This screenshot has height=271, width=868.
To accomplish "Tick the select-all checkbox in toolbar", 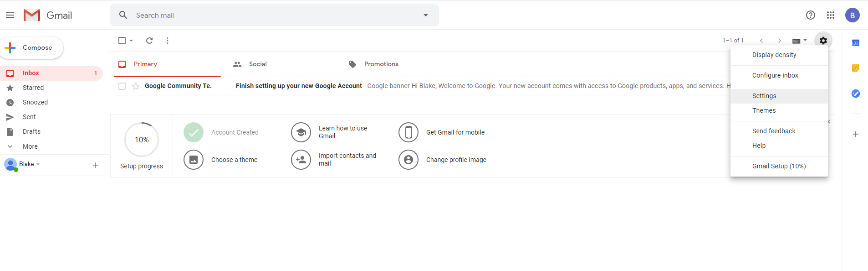I will [122, 41].
